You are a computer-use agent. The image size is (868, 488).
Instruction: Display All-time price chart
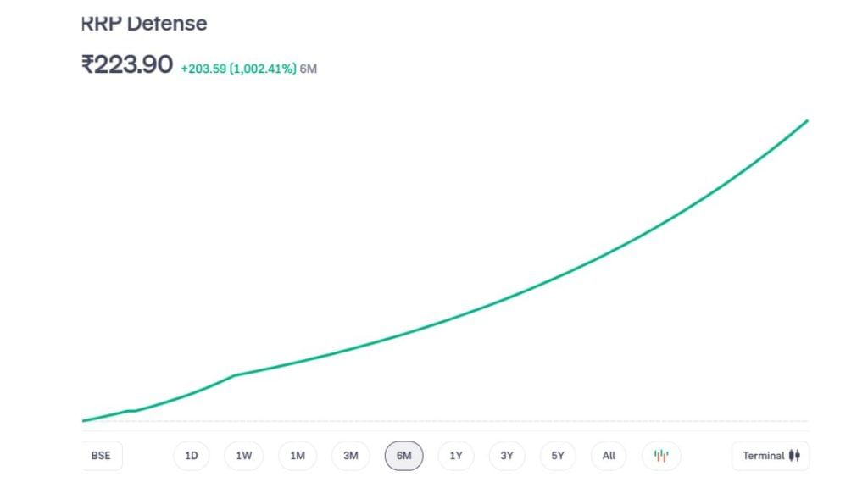click(609, 455)
